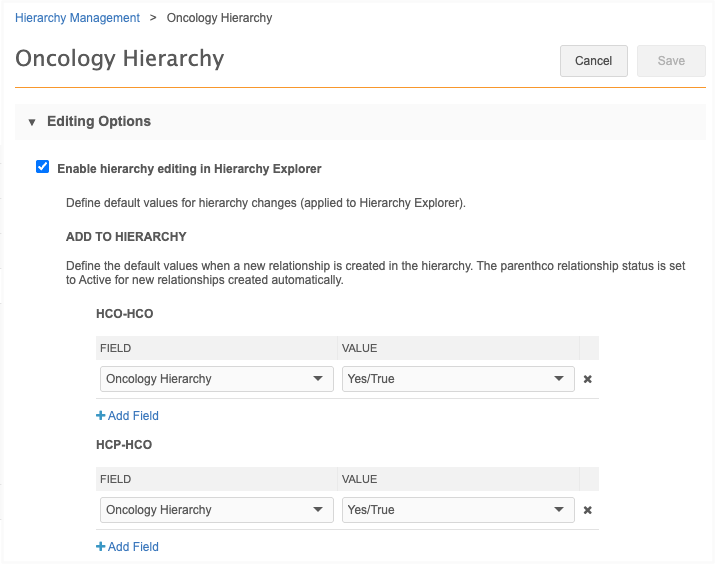Click the Oncology Hierarchy breadcrumb item
This screenshot has width=715, height=565.
tap(219, 18)
